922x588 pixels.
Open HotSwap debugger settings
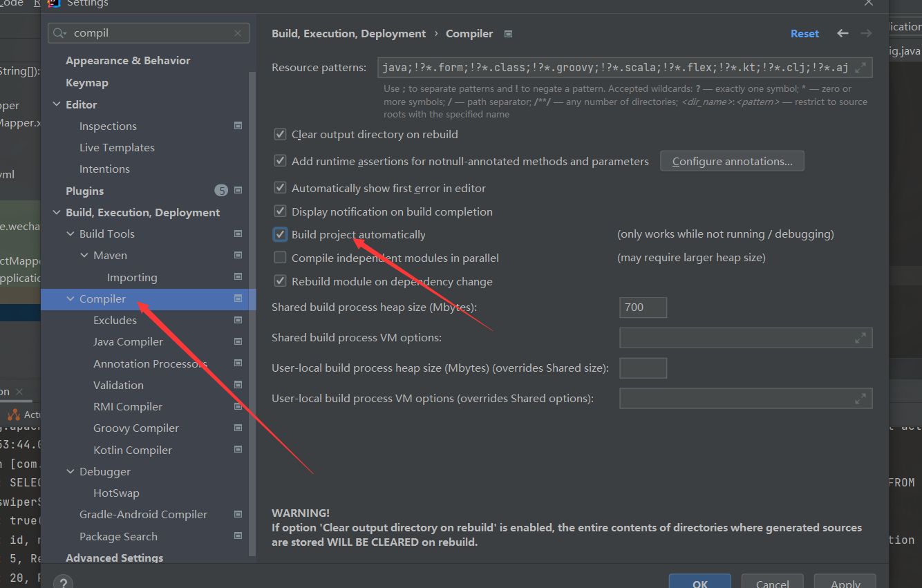pyautogui.click(x=116, y=493)
